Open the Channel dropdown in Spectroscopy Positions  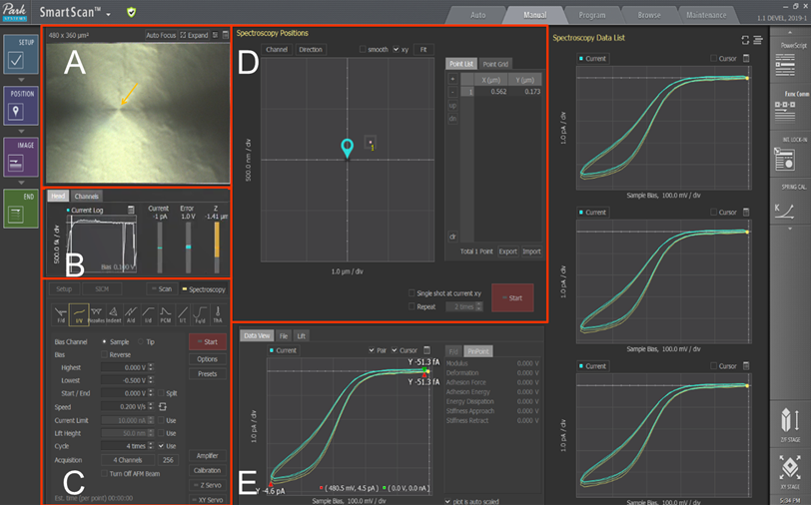click(277, 49)
